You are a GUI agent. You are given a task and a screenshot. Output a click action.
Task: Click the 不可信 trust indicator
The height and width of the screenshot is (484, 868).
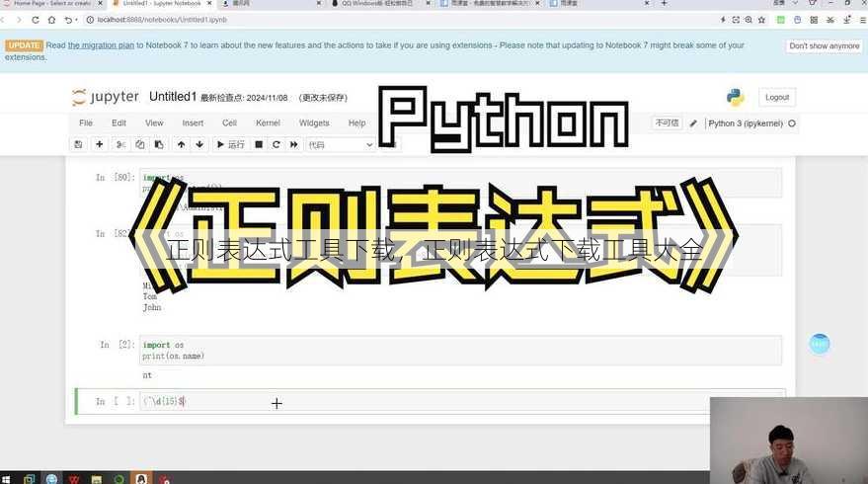[667, 122]
